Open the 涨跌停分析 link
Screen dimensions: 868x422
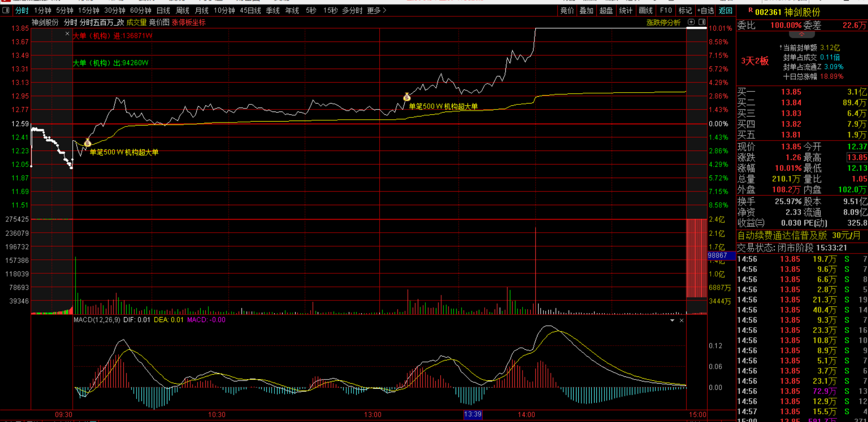click(x=663, y=23)
